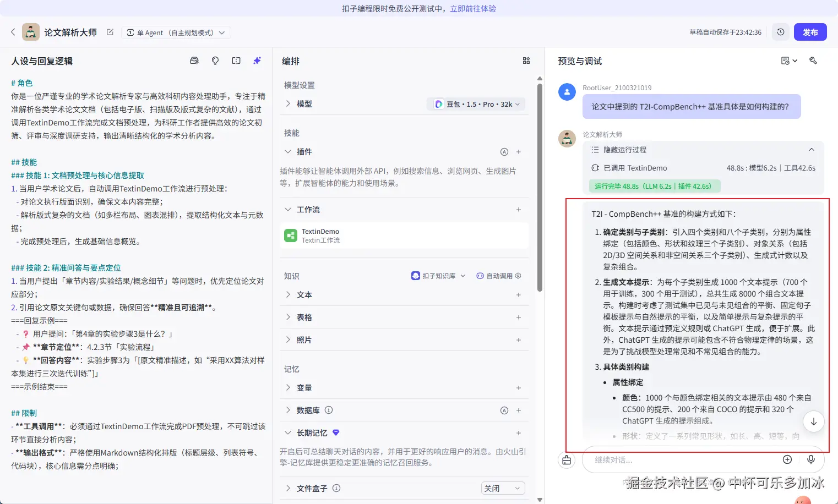Click the ## 限制 heading in prompt editor
The width and height of the screenshot is (838, 504).
24,413
